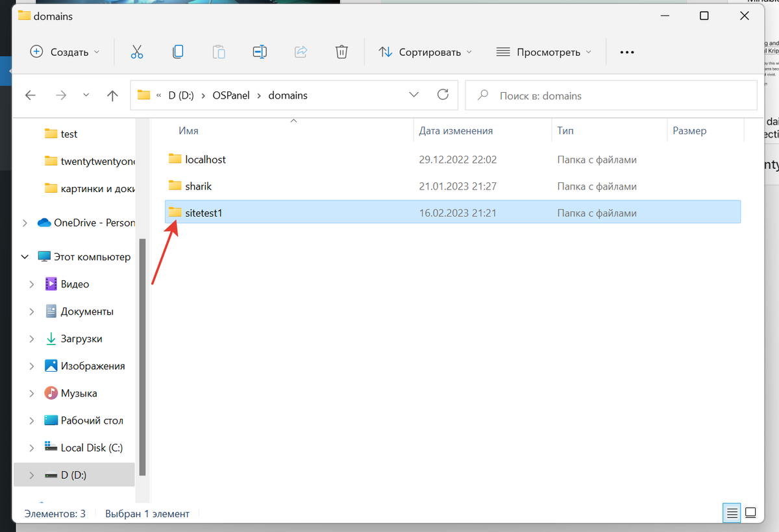The image size is (779, 532).
Task: Expand the Local Disk (C:) node
Action: point(32,448)
